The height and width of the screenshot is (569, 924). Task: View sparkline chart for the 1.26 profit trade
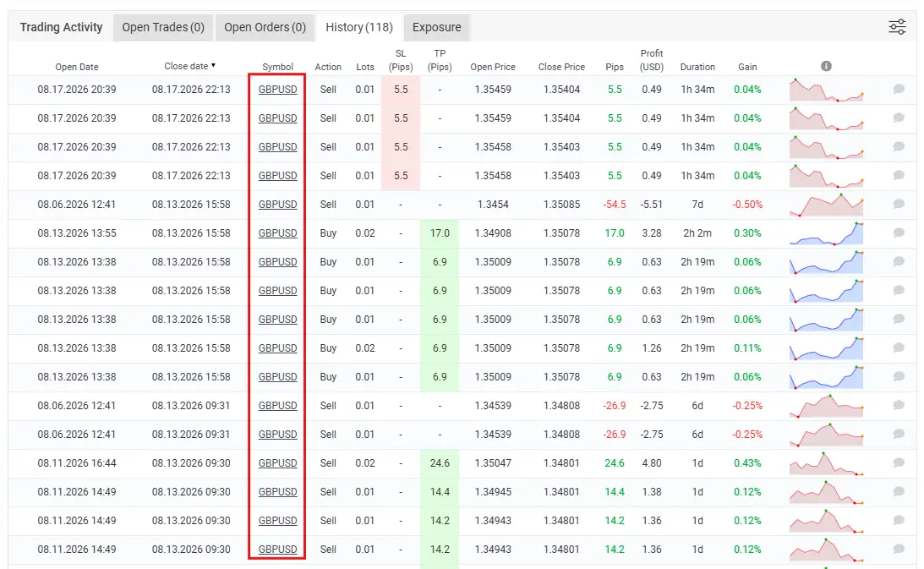coord(826,348)
